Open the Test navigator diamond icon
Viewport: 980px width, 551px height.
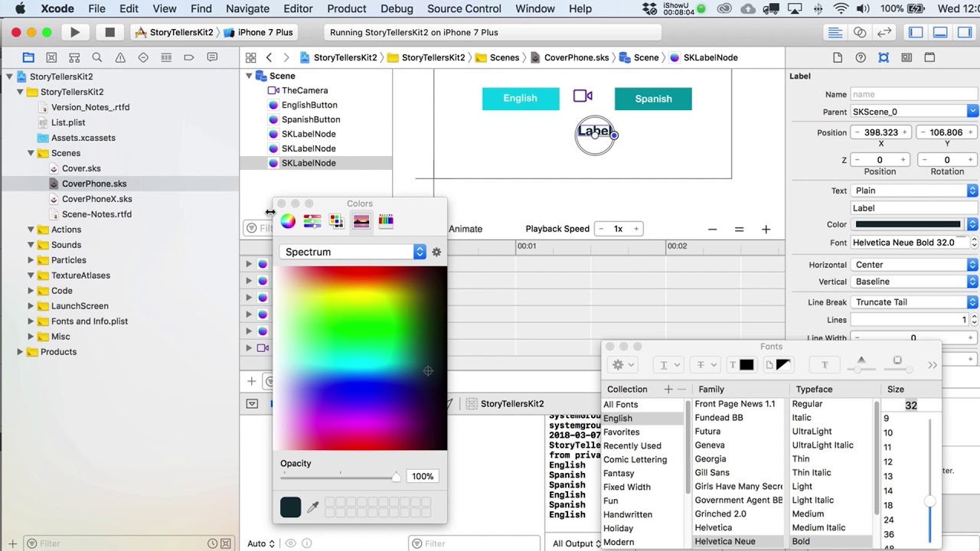pos(143,57)
